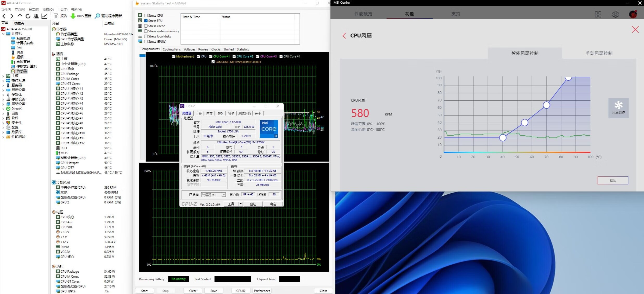Click the fan curve point at 55°C

point(524,123)
